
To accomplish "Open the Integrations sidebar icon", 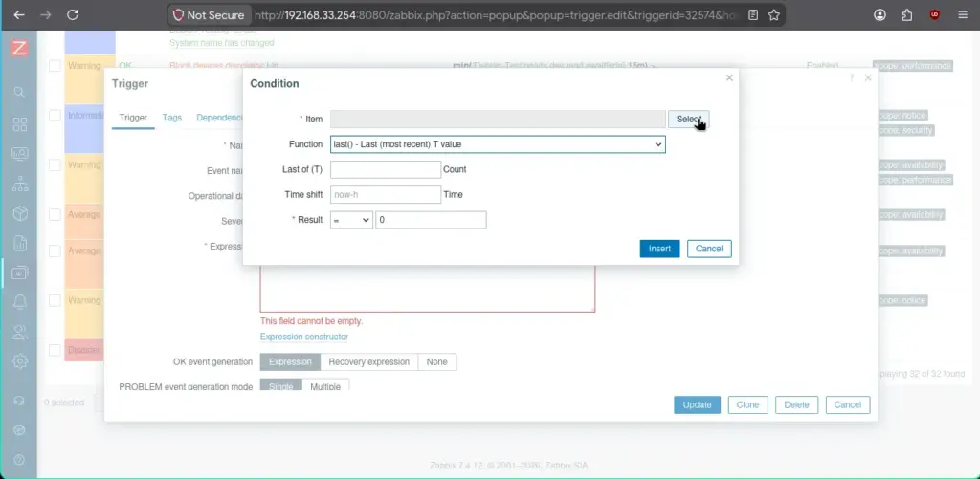I will point(19,429).
